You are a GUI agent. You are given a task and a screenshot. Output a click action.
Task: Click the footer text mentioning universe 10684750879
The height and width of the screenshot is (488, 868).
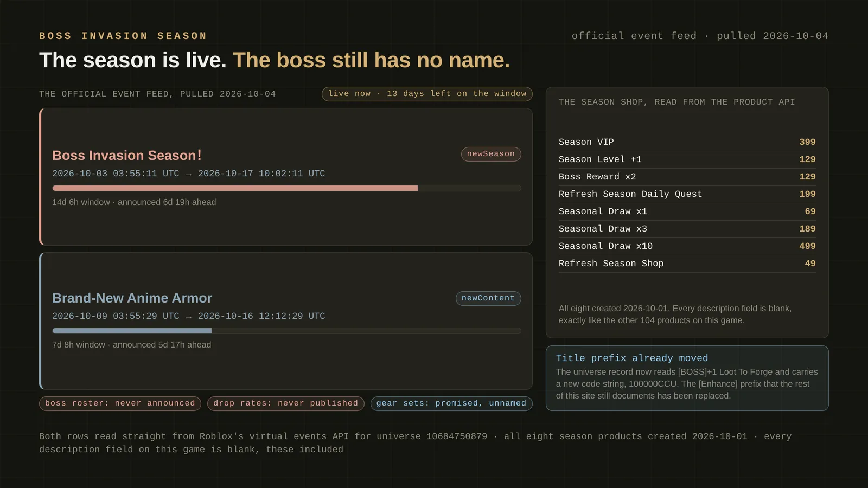click(x=416, y=443)
